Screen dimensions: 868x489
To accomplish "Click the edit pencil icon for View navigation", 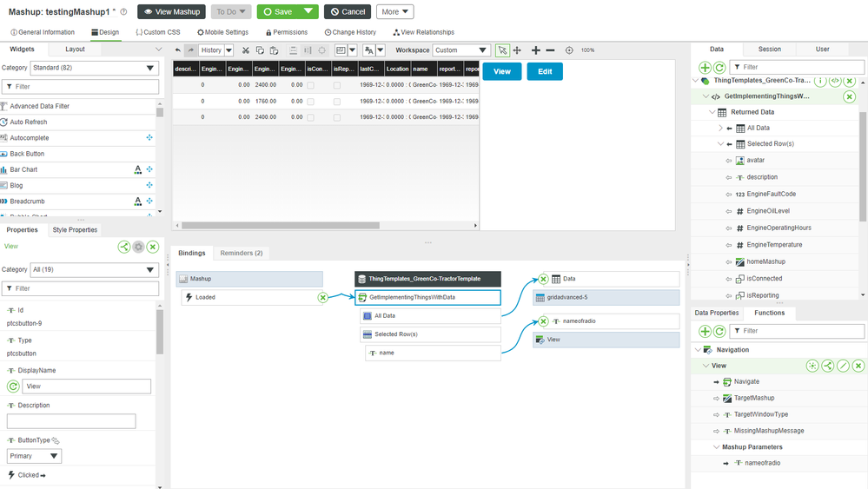I will [x=843, y=366].
